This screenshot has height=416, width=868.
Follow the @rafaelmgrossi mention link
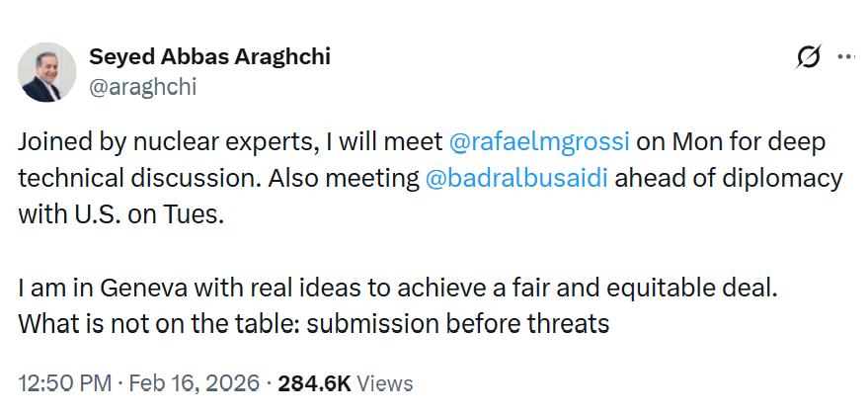pyautogui.click(x=539, y=142)
